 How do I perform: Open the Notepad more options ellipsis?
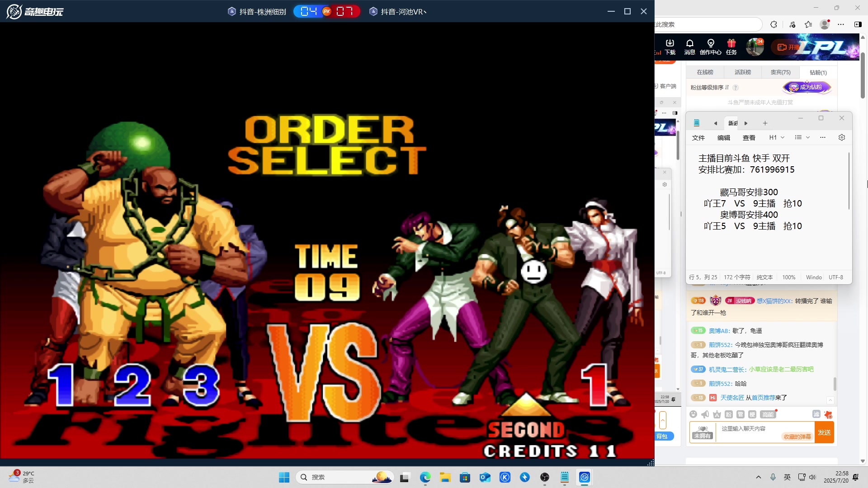pyautogui.click(x=823, y=137)
